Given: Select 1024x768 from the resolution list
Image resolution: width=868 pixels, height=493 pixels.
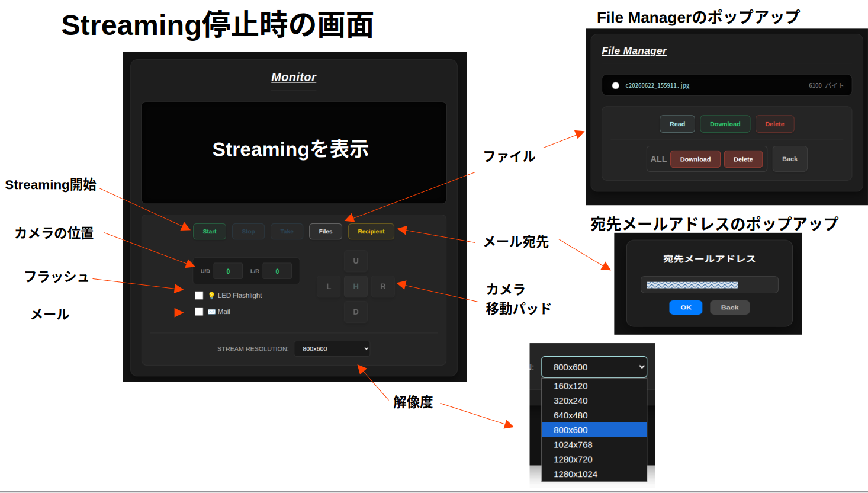Looking at the screenshot, I should tap(594, 444).
